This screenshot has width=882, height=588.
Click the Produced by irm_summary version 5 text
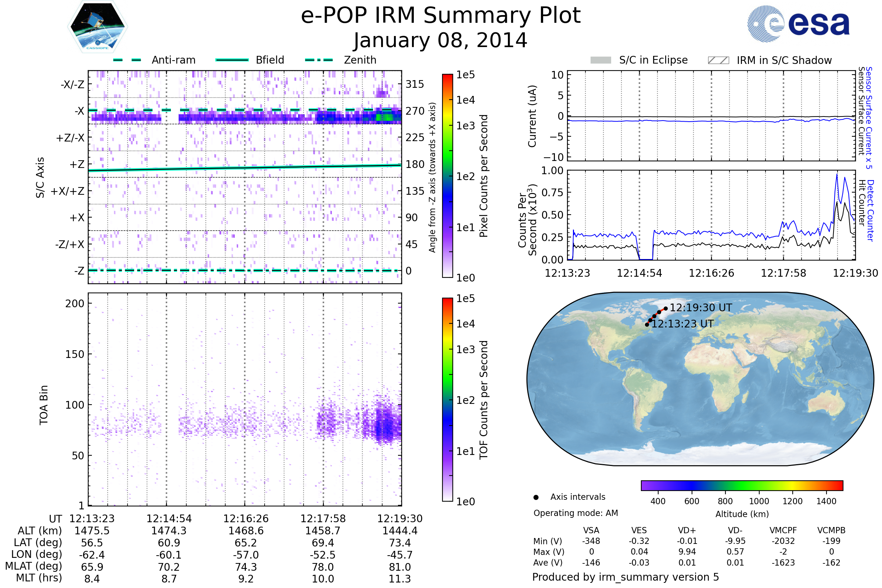pos(625,577)
